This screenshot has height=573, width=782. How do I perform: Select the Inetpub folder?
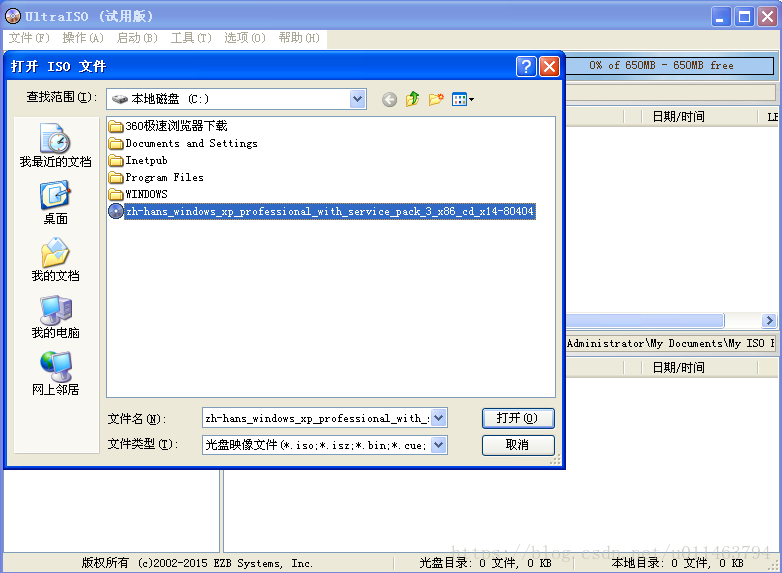coord(138,161)
